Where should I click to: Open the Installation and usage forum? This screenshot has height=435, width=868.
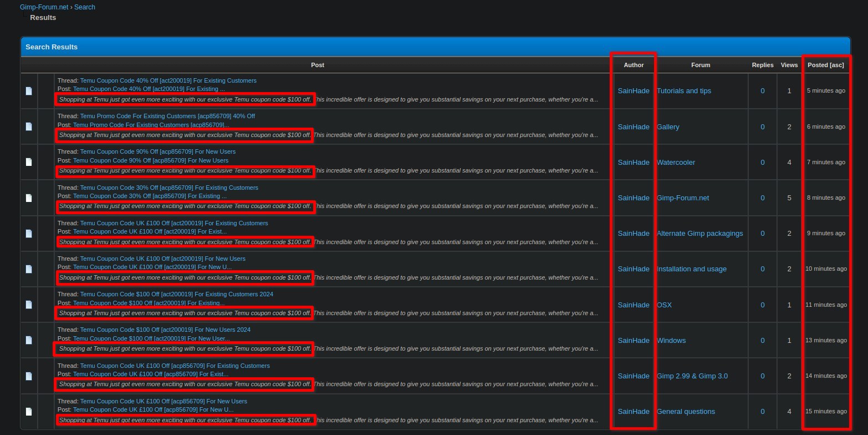pos(692,269)
